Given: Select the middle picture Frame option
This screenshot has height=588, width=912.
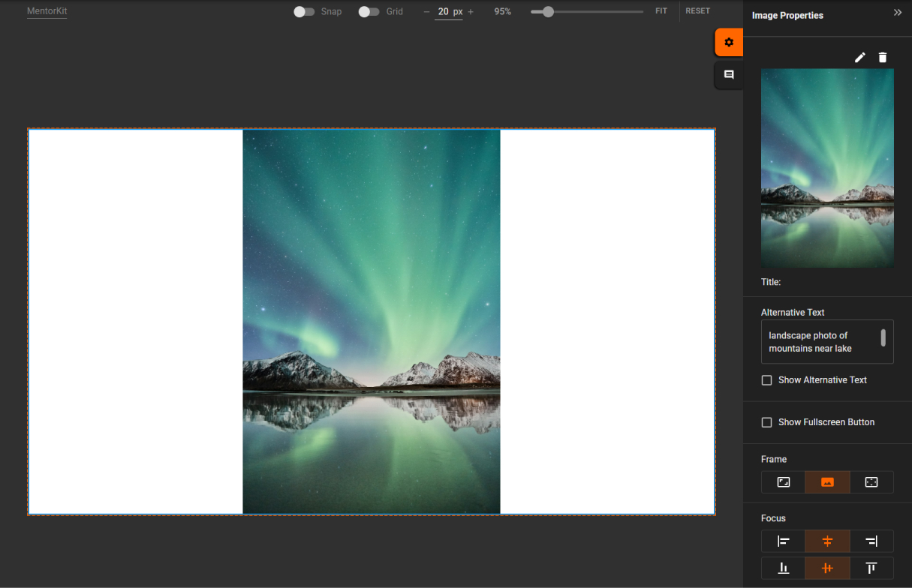Looking at the screenshot, I should 827,482.
